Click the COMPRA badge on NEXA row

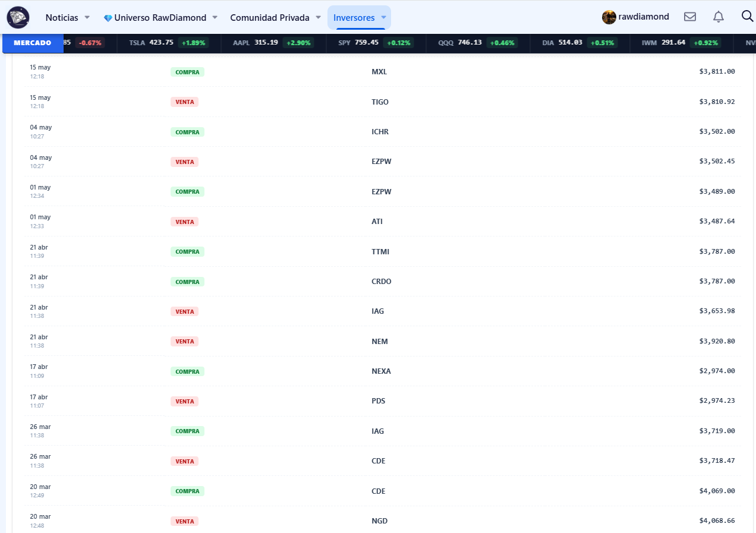(x=187, y=371)
